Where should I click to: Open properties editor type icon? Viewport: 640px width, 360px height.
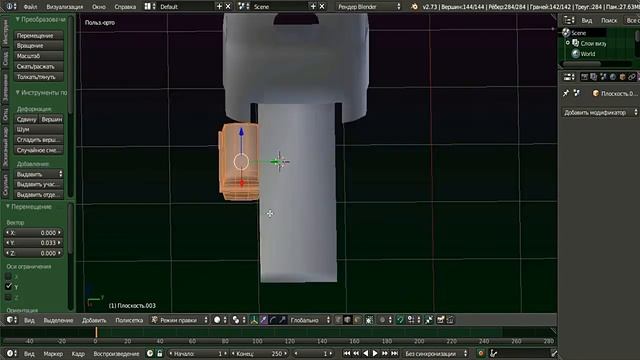[568, 77]
